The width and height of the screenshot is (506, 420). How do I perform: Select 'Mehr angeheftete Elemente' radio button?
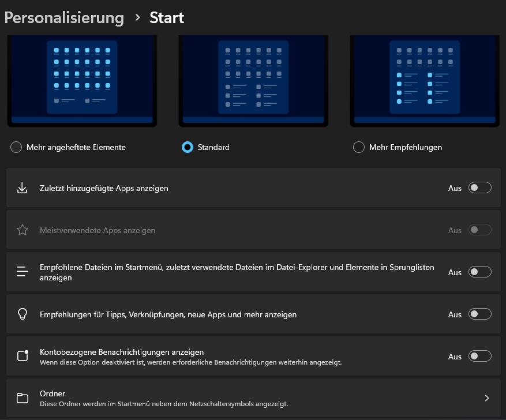pos(16,147)
